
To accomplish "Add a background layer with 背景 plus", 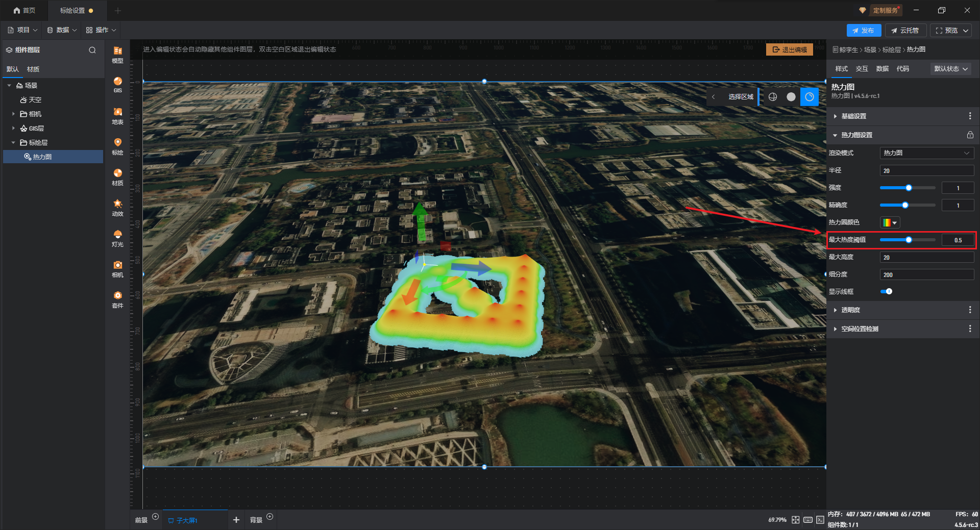I will coord(270,517).
